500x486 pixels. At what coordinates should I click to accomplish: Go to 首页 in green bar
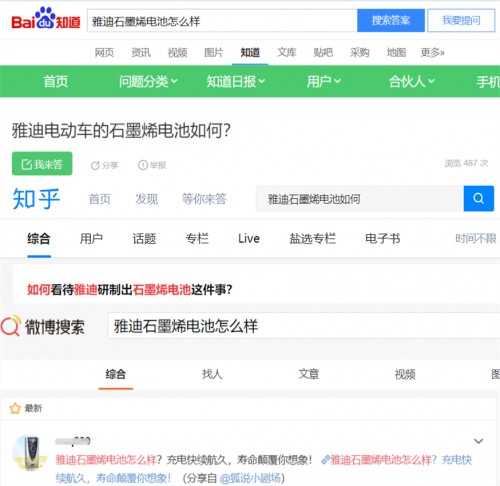[x=56, y=81]
